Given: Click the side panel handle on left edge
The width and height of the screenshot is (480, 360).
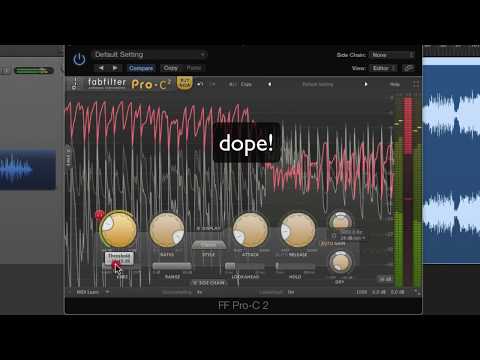Looking at the screenshot, I should [69, 157].
